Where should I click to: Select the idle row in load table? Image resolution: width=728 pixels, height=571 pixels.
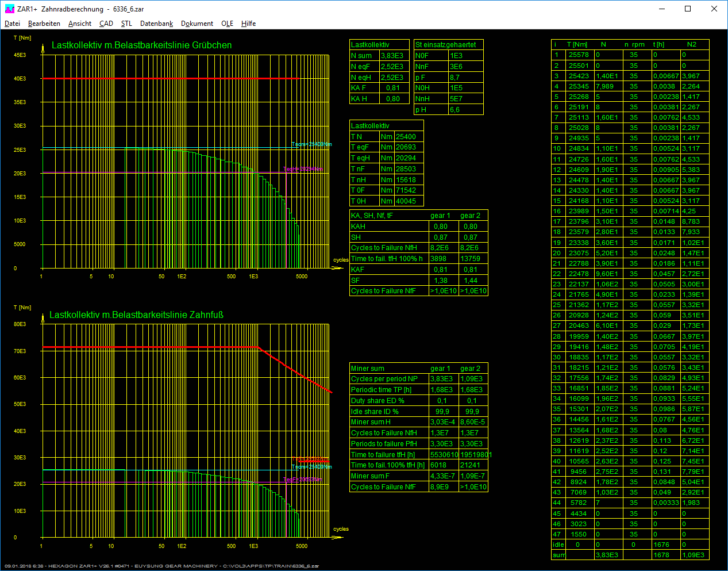[x=558, y=545]
